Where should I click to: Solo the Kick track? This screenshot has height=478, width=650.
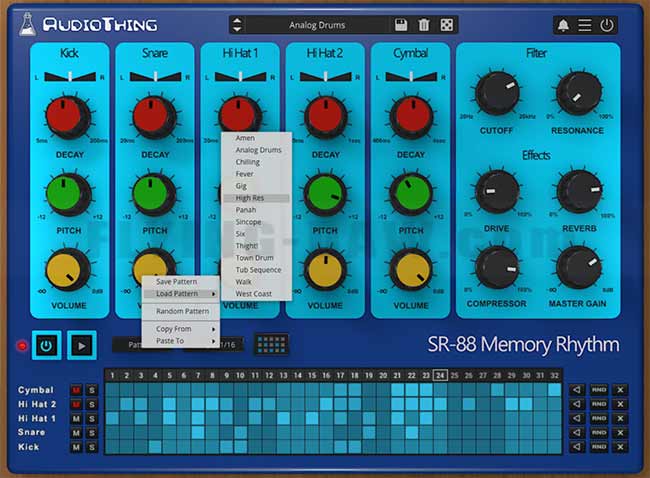pos(92,447)
